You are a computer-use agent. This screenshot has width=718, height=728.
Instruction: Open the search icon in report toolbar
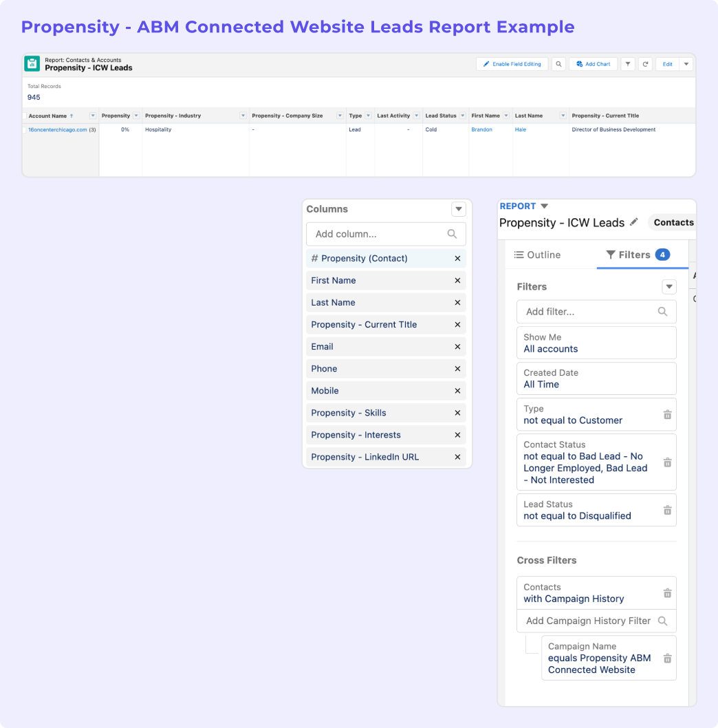click(559, 64)
